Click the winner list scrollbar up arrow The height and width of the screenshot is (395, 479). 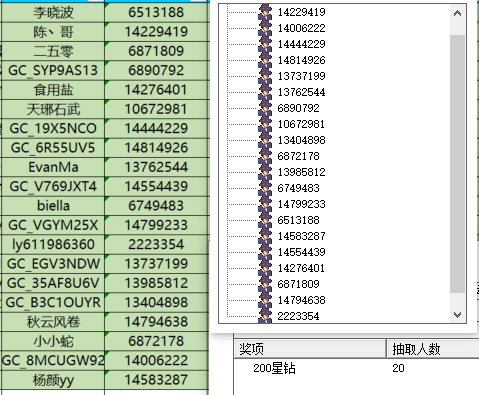(x=457, y=13)
